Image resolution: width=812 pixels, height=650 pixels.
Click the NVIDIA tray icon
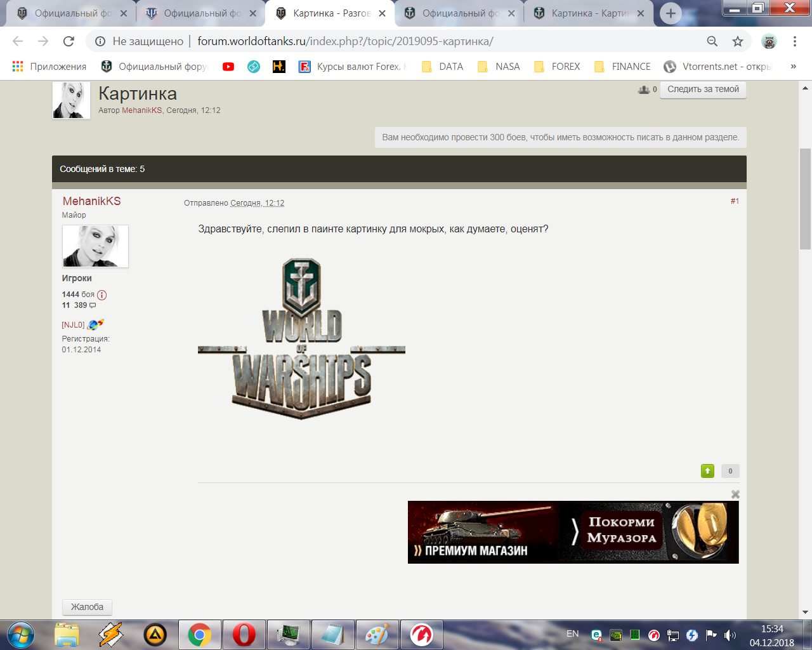[x=615, y=635]
